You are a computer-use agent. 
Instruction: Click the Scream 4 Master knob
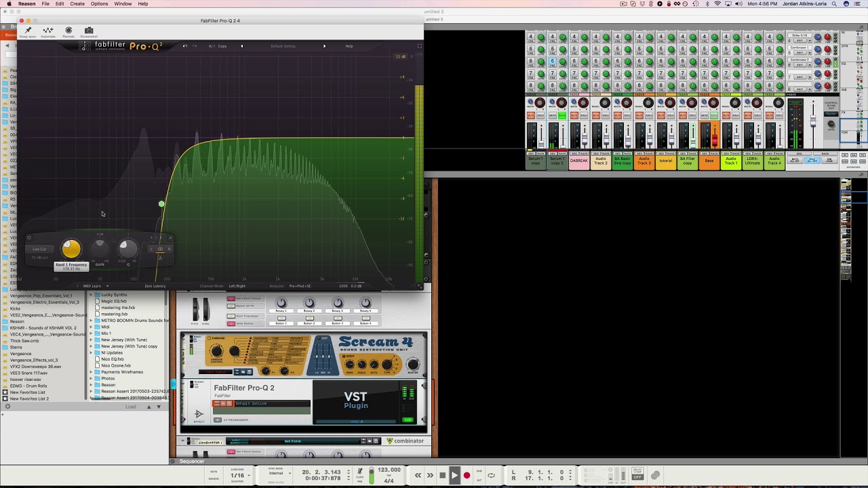click(x=413, y=365)
